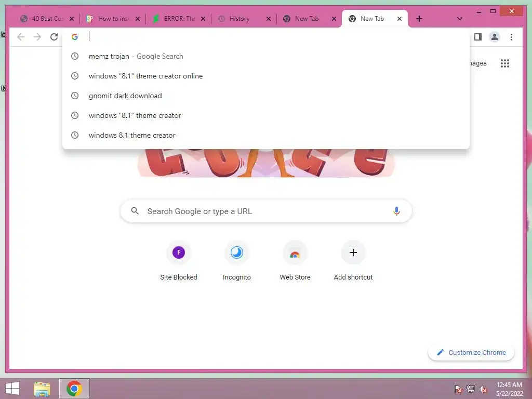Expand the tab search chevron
Viewport: 532px width, 399px height.
(460, 19)
